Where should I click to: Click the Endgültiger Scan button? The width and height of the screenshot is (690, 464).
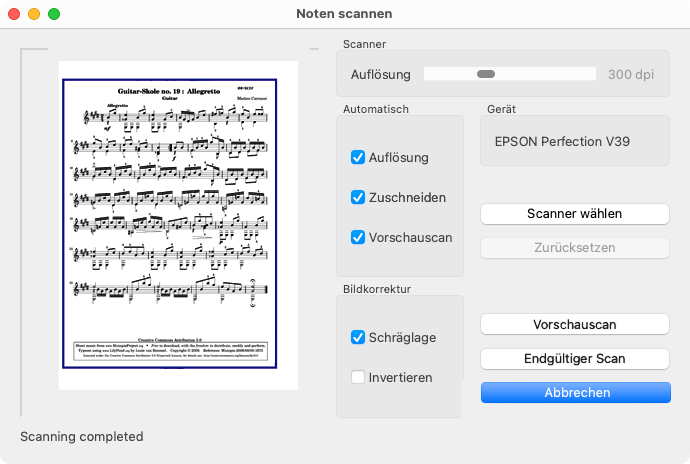click(574, 358)
